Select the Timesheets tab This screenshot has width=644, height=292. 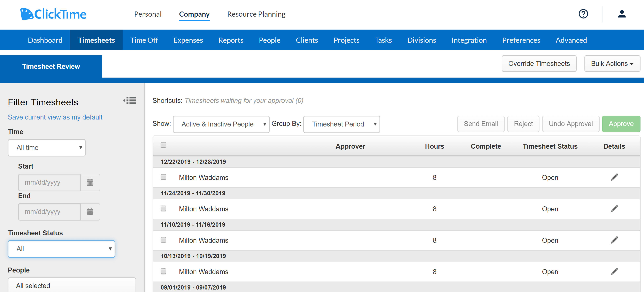pyautogui.click(x=96, y=40)
